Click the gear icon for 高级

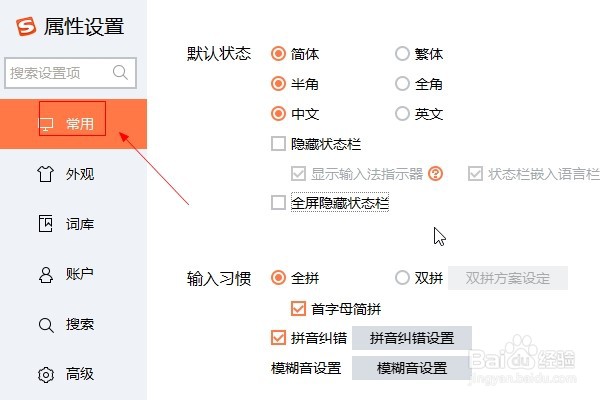45,374
